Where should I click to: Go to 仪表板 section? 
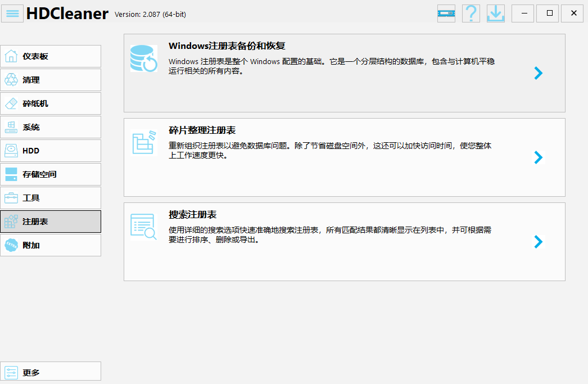click(51, 56)
